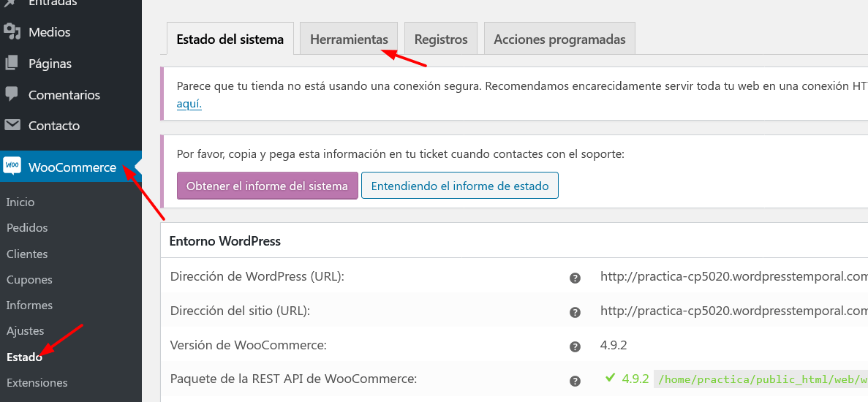This screenshot has width=868, height=402.
Task: Open the Informes submenu item
Action: (x=29, y=306)
